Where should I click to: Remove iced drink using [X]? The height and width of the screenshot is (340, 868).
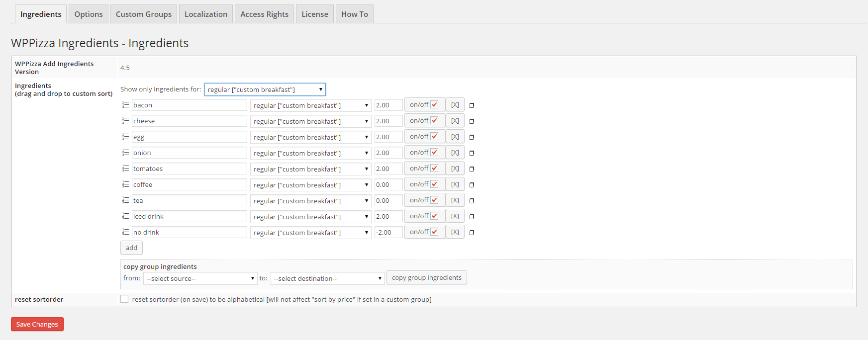(x=455, y=216)
